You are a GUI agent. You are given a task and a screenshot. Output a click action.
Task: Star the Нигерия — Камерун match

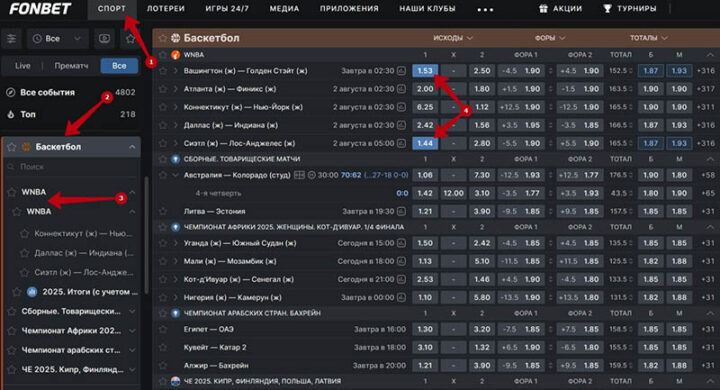coord(163,298)
